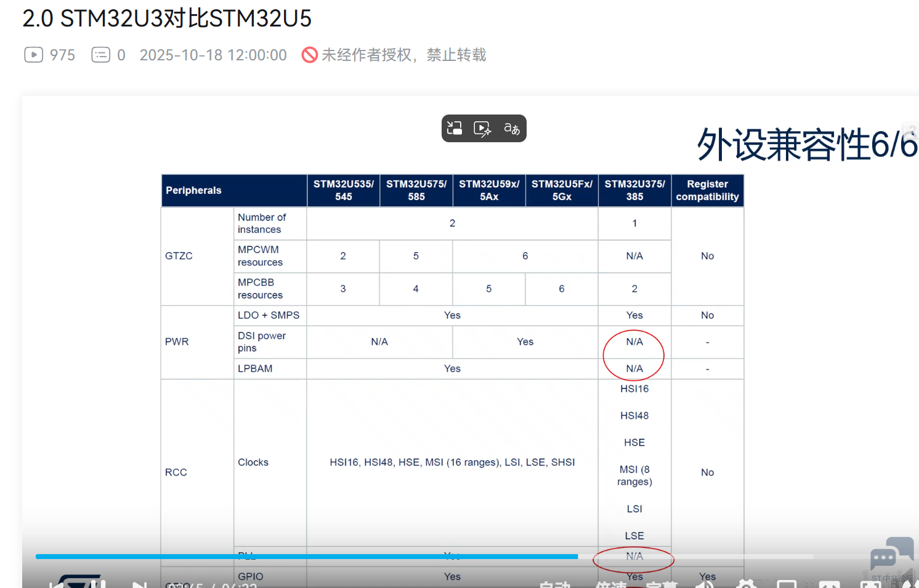919x588 pixels.
Task: Open the player settings gear icon
Action: pyautogui.click(x=746, y=584)
